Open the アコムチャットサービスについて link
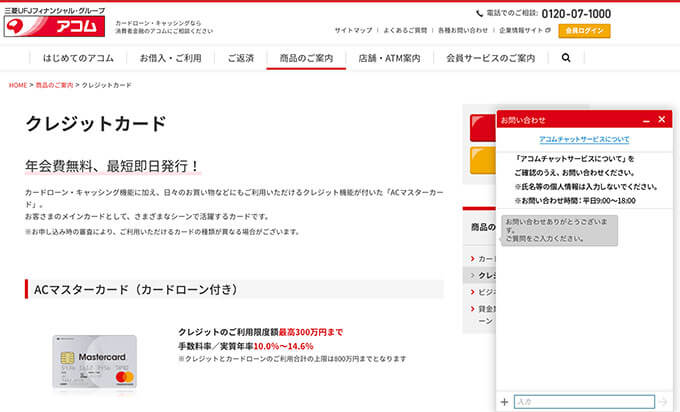 coord(584,139)
